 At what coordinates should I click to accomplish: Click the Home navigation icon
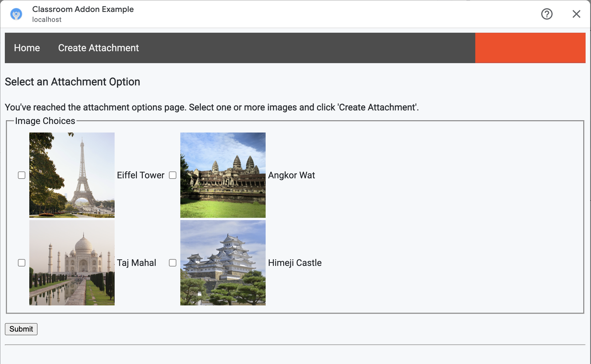click(x=27, y=48)
